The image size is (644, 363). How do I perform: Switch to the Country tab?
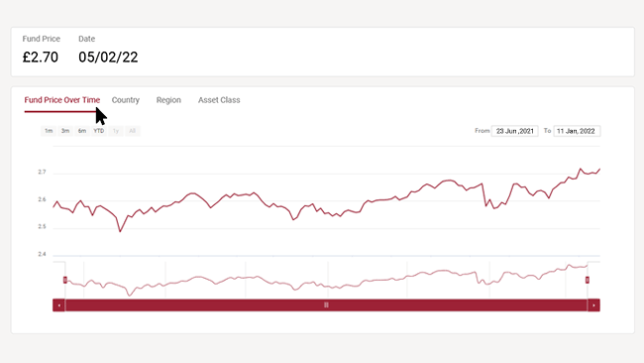(x=126, y=100)
